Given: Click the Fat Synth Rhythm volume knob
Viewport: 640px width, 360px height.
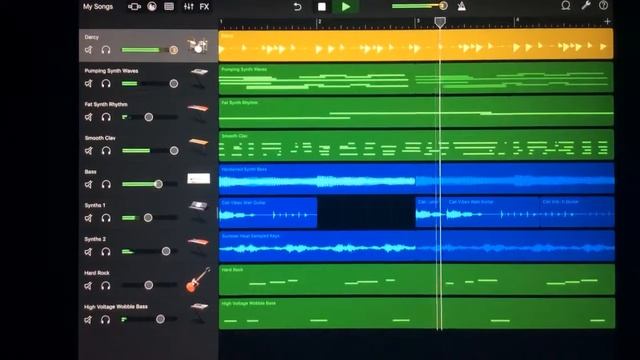Looking at the screenshot, I should 149,117.
